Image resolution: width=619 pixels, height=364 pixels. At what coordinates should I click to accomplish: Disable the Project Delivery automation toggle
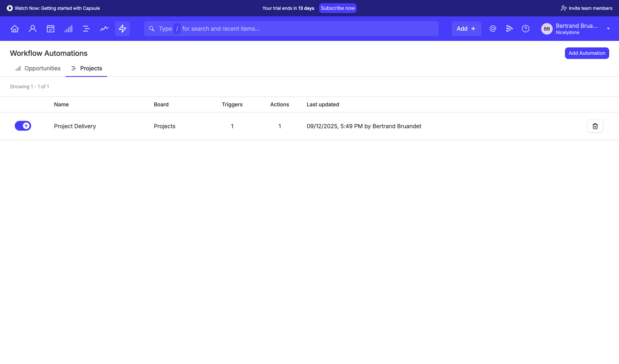click(23, 126)
